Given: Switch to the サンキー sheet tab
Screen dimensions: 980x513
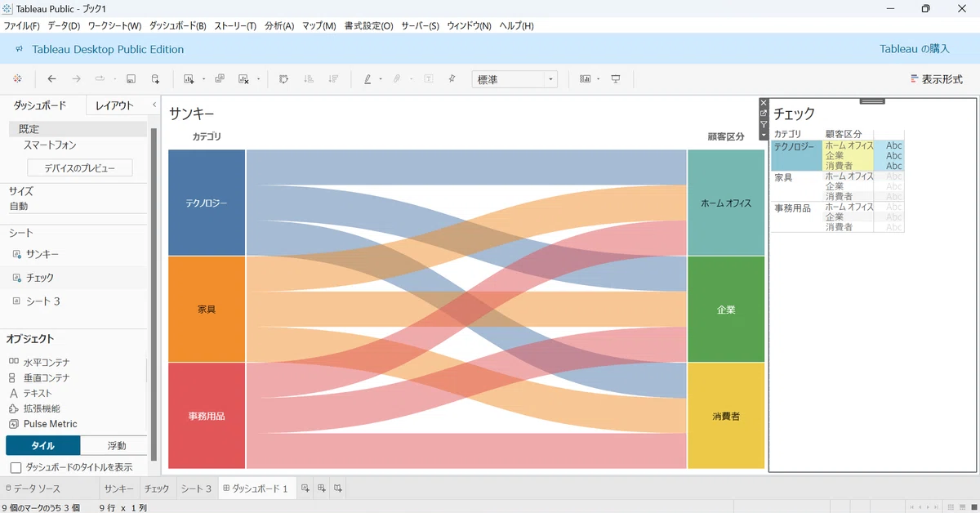Looking at the screenshot, I should point(118,488).
